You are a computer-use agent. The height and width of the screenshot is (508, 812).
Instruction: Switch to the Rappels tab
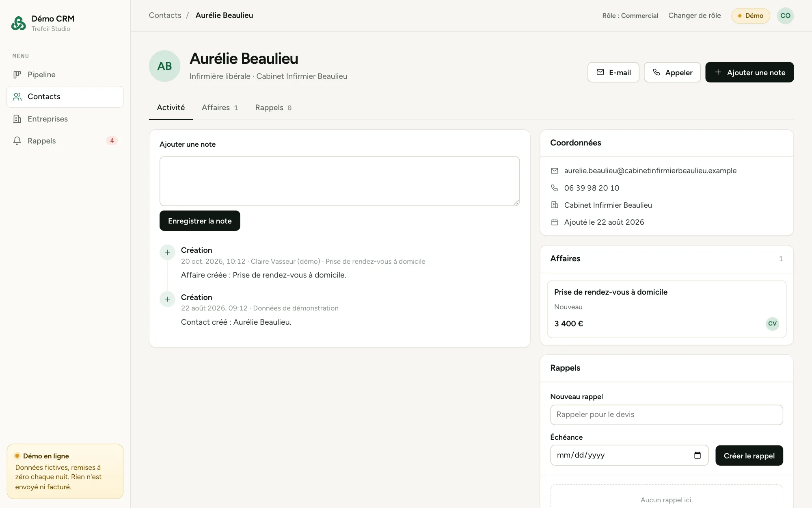click(x=273, y=108)
